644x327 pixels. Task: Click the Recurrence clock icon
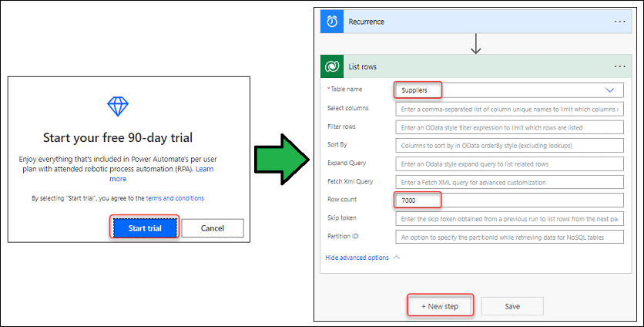332,22
